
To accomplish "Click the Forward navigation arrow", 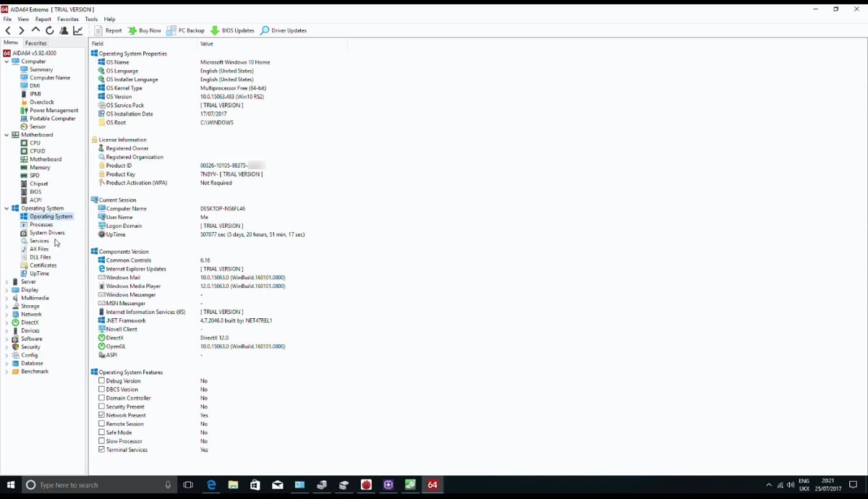I will pos(21,30).
